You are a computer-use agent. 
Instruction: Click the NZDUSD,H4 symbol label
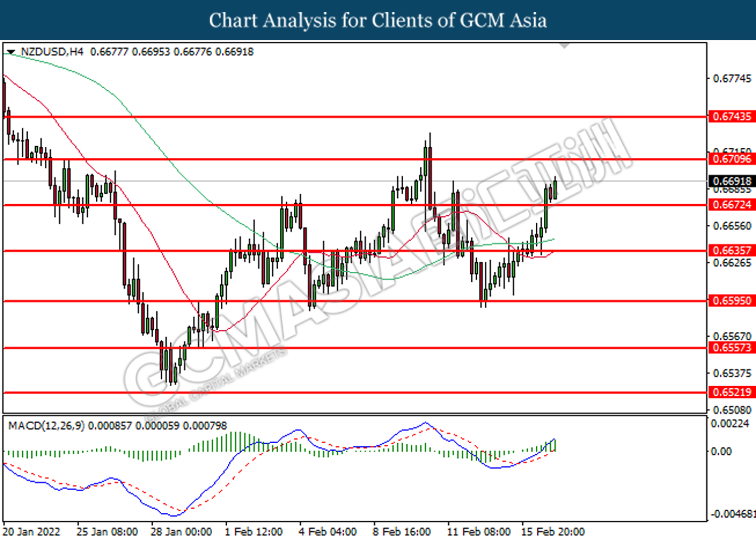coord(52,52)
